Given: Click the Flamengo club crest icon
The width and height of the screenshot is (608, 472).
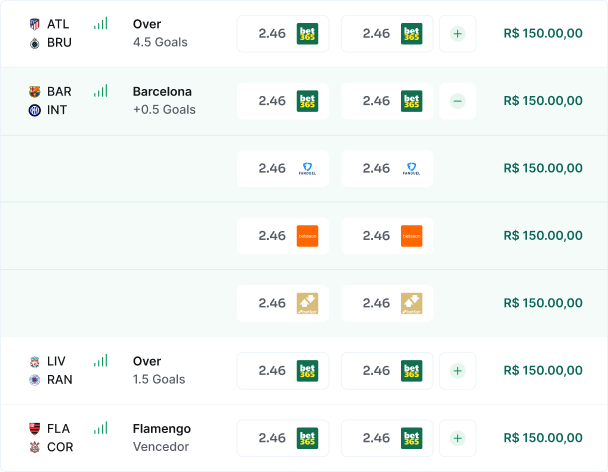Looking at the screenshot, I should 35,429.
